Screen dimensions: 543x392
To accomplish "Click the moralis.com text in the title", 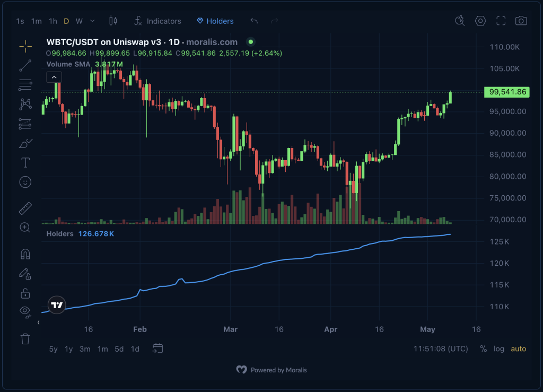I will pos(212,42).
